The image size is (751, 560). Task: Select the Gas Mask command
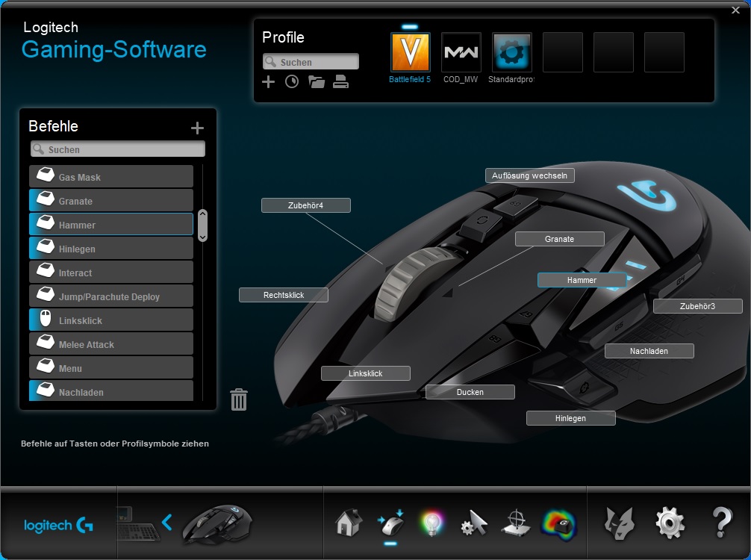pyautogui.click(x=111, y=176)
